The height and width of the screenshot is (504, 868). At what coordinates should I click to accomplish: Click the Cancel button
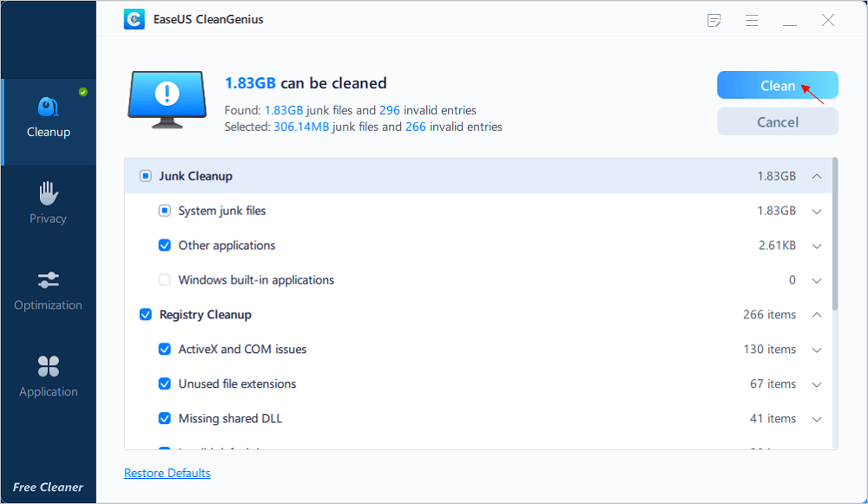tap(777, 121)
